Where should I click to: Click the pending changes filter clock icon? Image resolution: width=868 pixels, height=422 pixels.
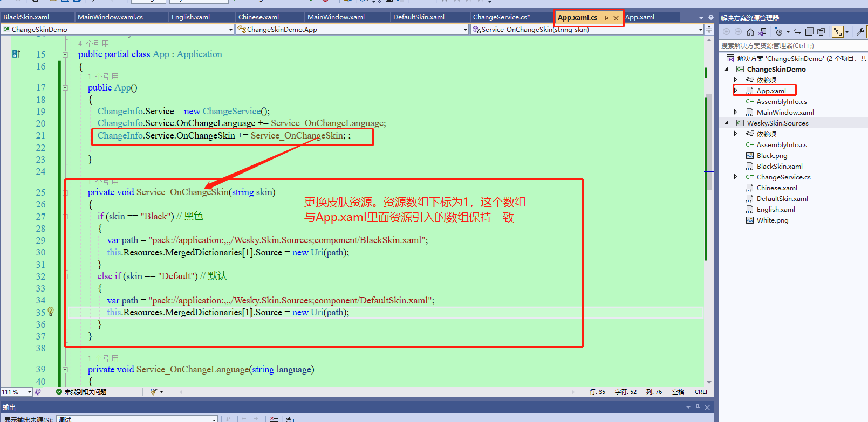tap(778, 32)
